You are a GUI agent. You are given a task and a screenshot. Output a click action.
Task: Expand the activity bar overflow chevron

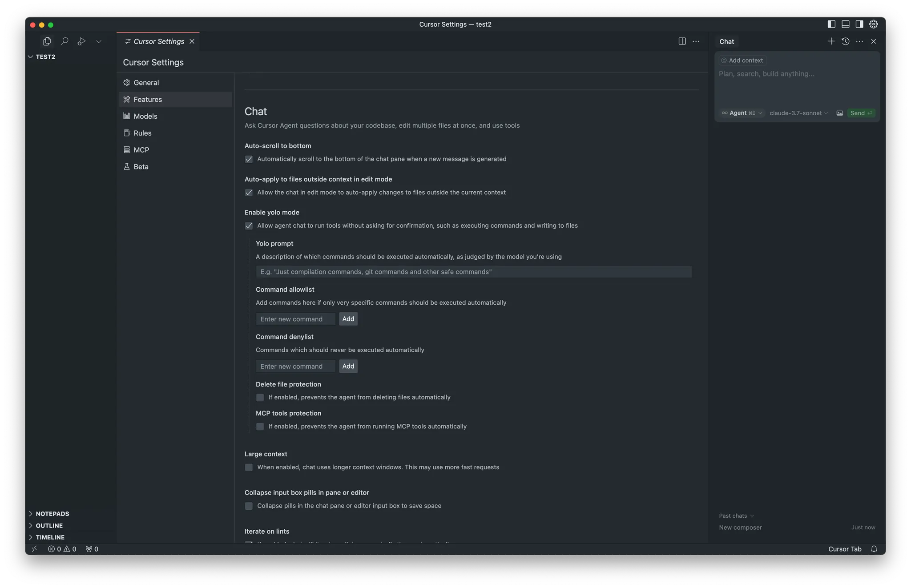pyautogui.click(x=99, y=41)
